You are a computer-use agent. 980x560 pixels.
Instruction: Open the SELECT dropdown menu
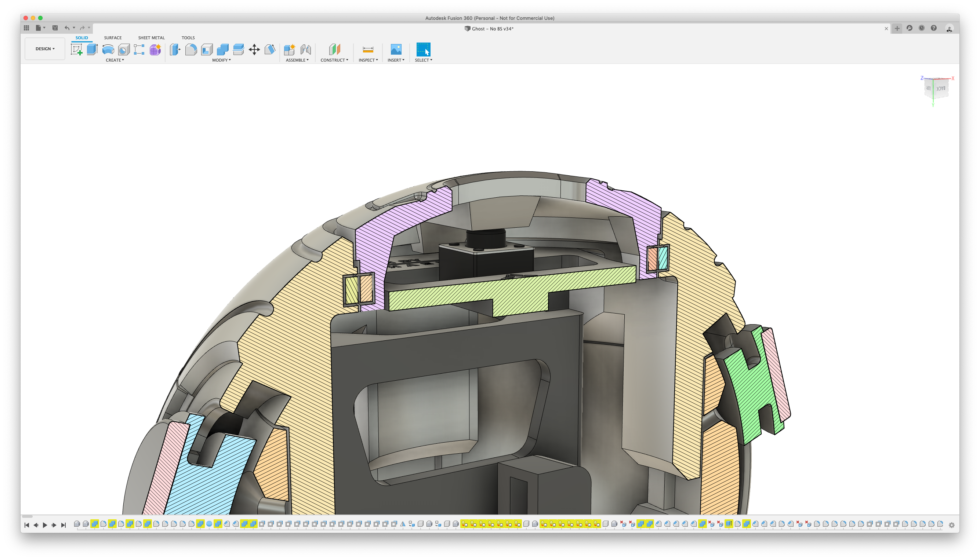[x=424, y=60]
